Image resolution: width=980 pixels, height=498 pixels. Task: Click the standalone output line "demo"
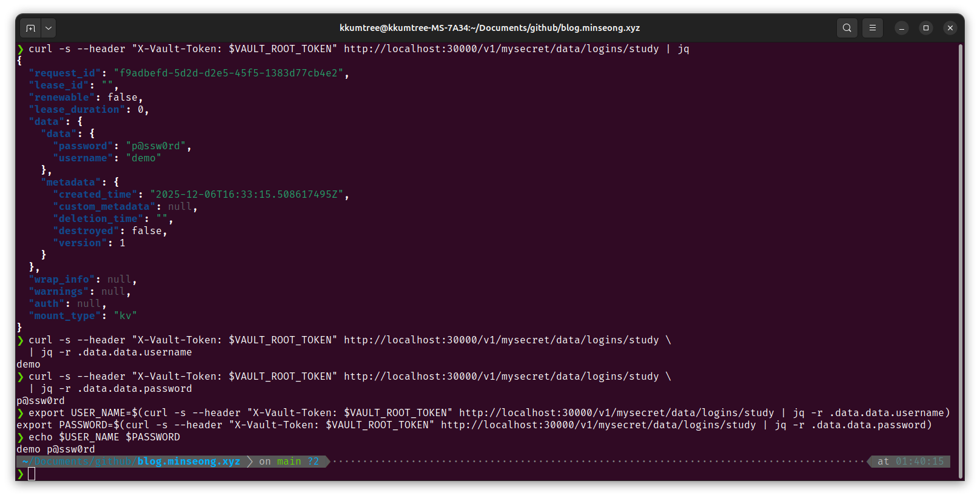[x=29, y=365]
